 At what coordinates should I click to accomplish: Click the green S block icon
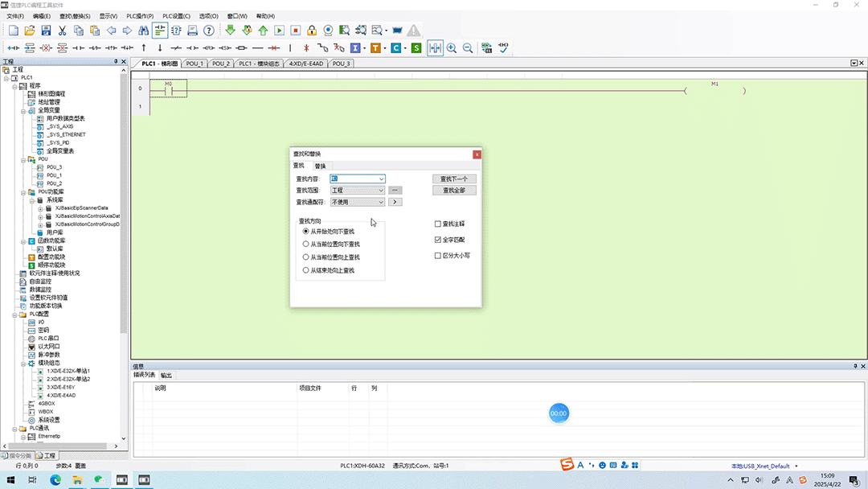(416, 48)
